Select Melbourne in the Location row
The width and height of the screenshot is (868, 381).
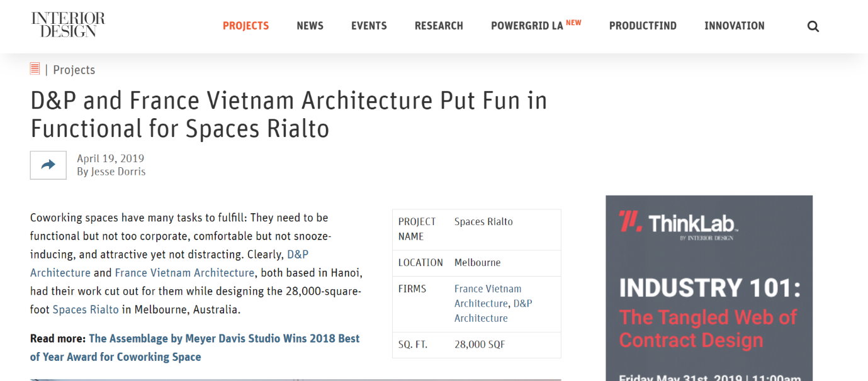[478, 263]
